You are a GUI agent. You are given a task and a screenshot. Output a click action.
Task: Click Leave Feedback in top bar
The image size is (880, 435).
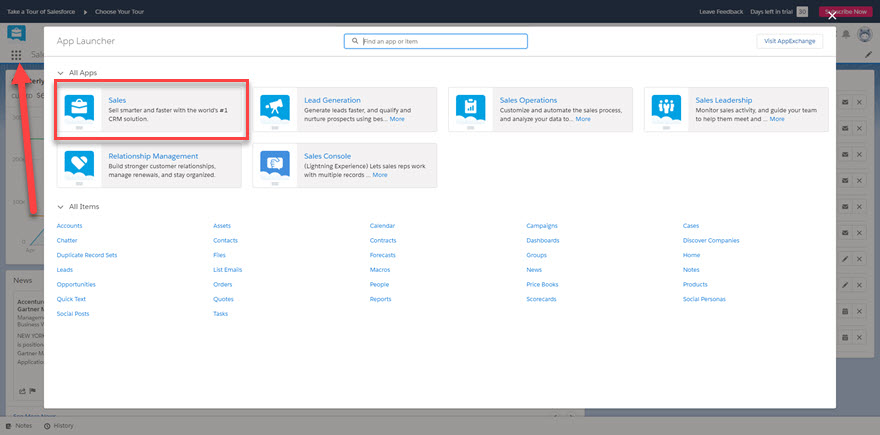point(721,12)
